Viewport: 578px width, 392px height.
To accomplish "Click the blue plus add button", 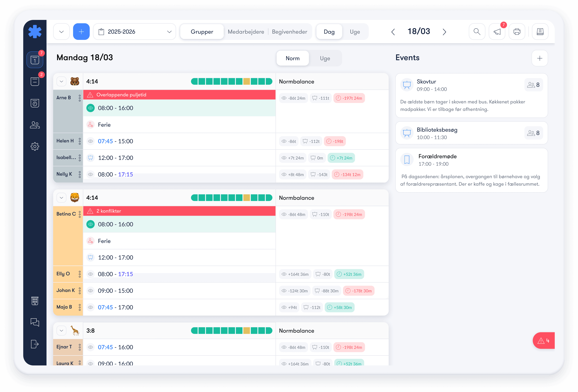I will pyautogui.click(x=81, y=32).
